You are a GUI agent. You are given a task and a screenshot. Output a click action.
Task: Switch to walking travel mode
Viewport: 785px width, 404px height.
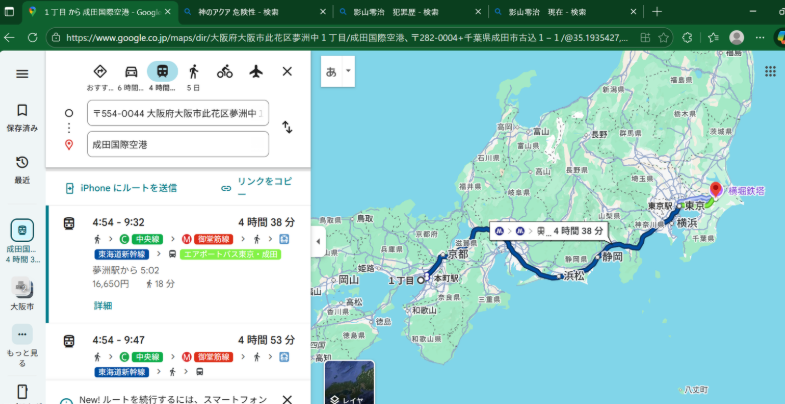click(x=193, y=71)
